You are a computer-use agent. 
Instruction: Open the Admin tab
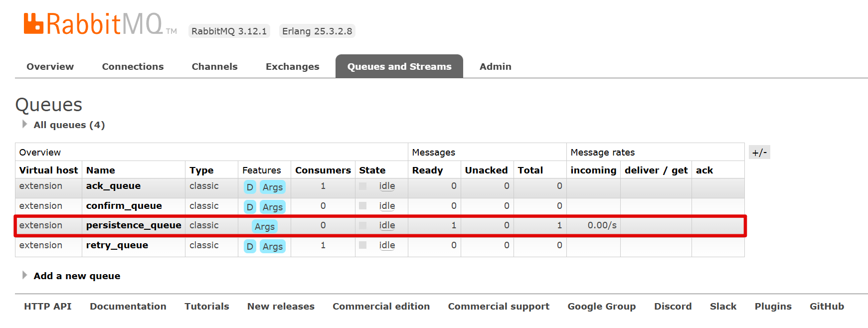pyautogui.click(x=495, y=67)
